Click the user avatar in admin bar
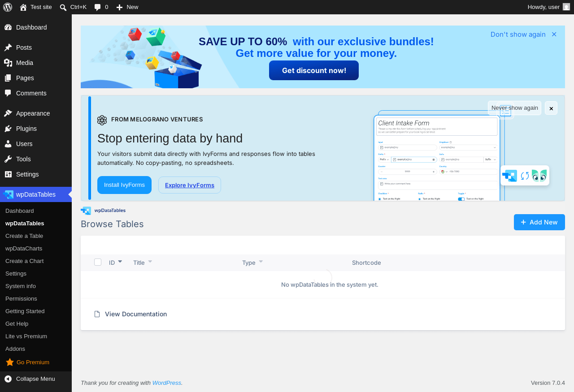574x392 pixels. [566, 7]
